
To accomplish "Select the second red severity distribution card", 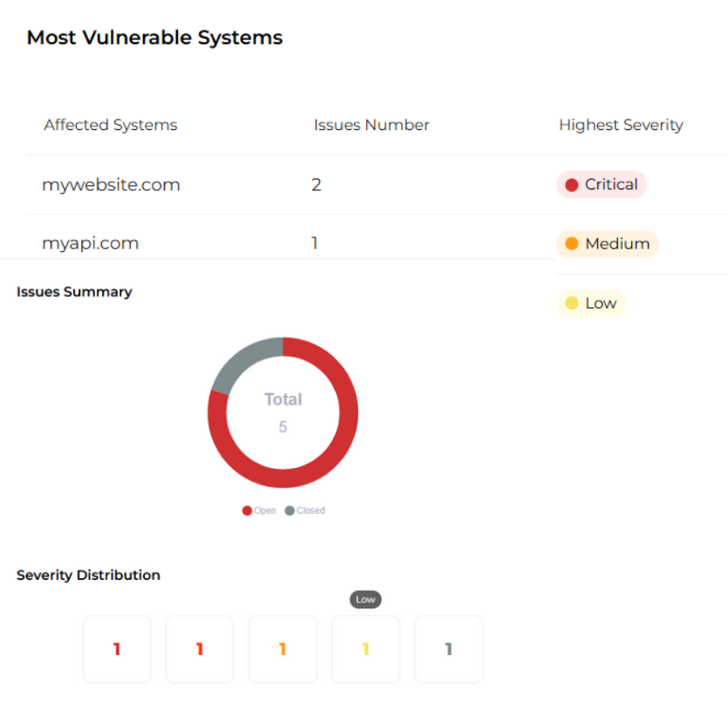I will [200, 649].
